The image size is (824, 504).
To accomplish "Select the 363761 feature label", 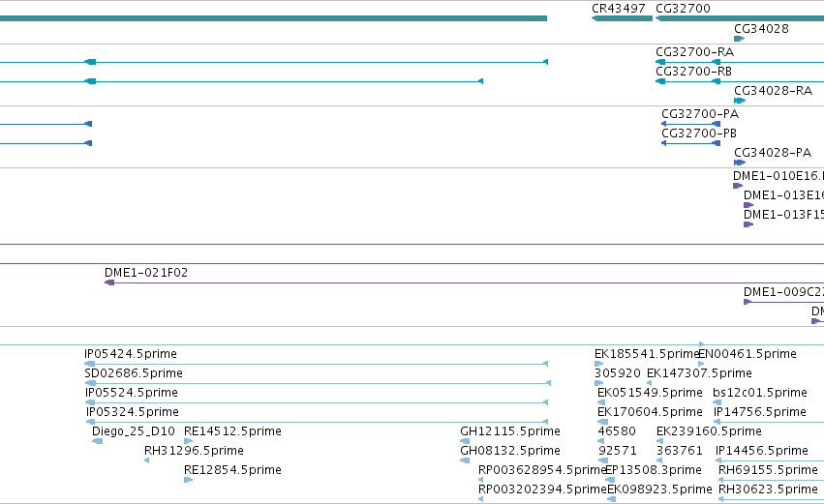I will (679, 451).
